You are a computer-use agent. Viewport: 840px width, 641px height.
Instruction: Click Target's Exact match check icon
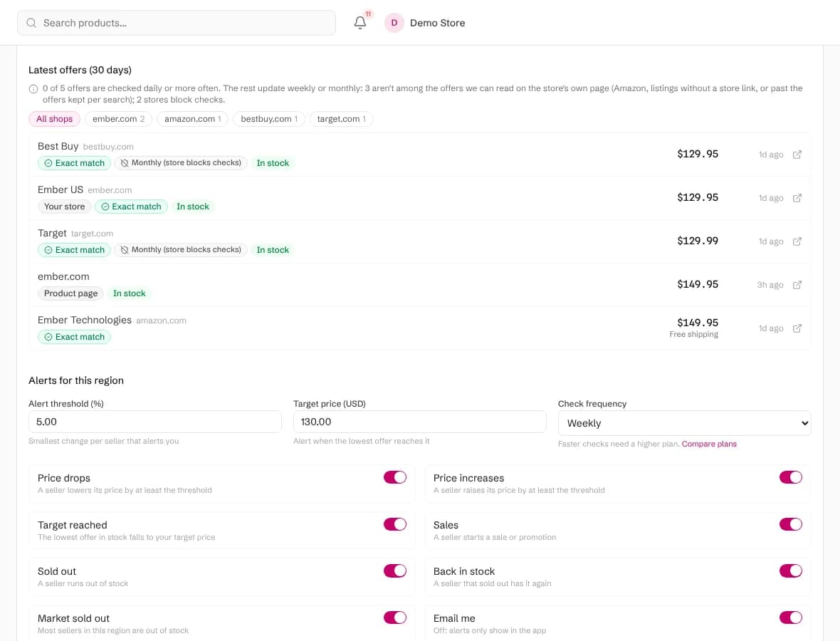[x=48, y=250]
